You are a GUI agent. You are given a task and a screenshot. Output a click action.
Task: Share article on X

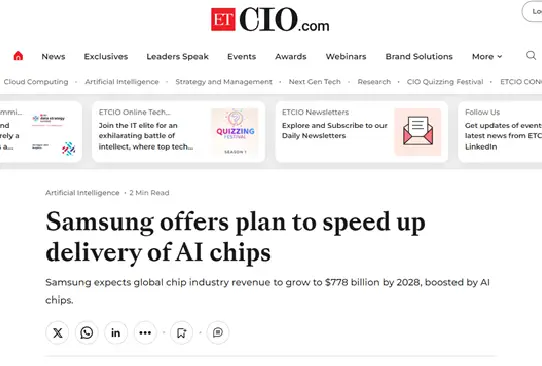pos(57,333)
